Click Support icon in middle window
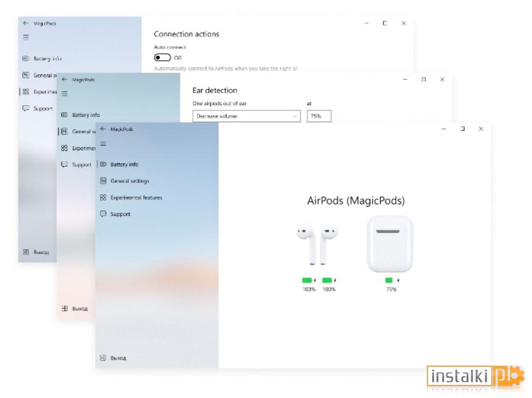532x398 pixels. 64,164
